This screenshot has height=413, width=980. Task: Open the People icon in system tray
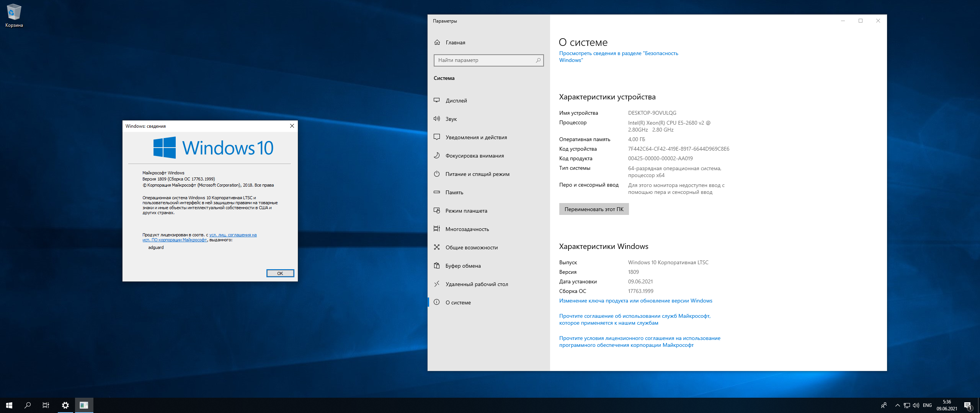coord(884,405)
